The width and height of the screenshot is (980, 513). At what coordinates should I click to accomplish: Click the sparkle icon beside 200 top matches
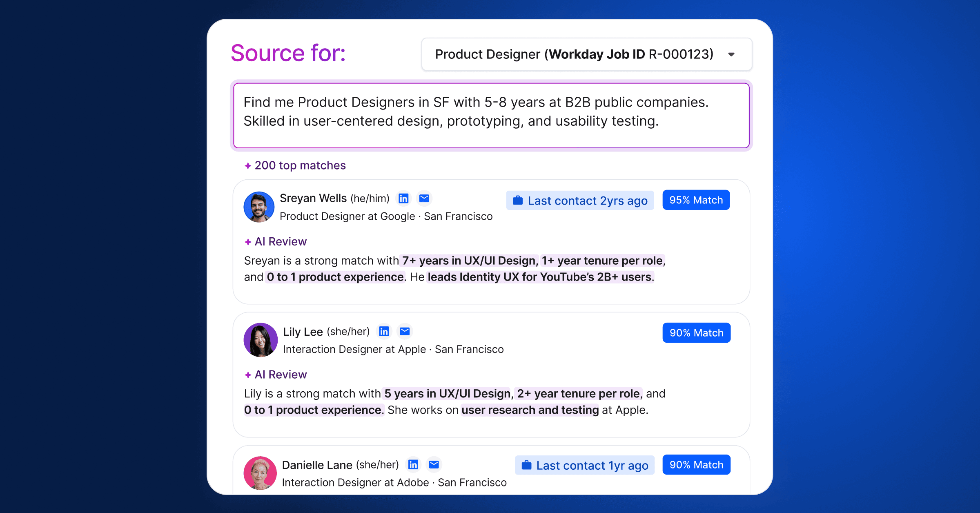248,165
